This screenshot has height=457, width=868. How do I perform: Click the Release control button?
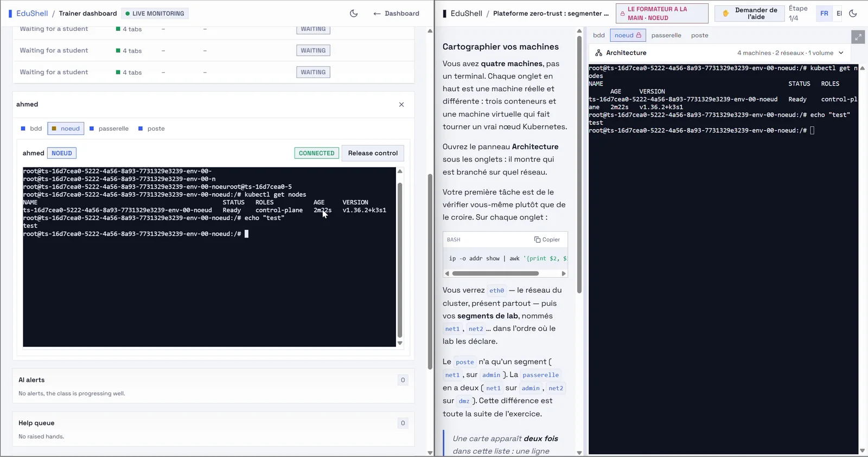coord(373,153)
